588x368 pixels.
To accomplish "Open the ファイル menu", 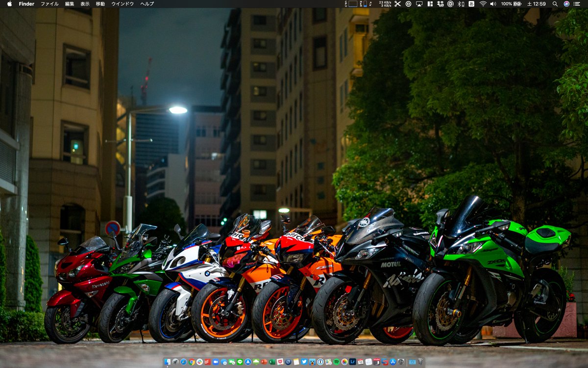I will (x=49, y=3).
